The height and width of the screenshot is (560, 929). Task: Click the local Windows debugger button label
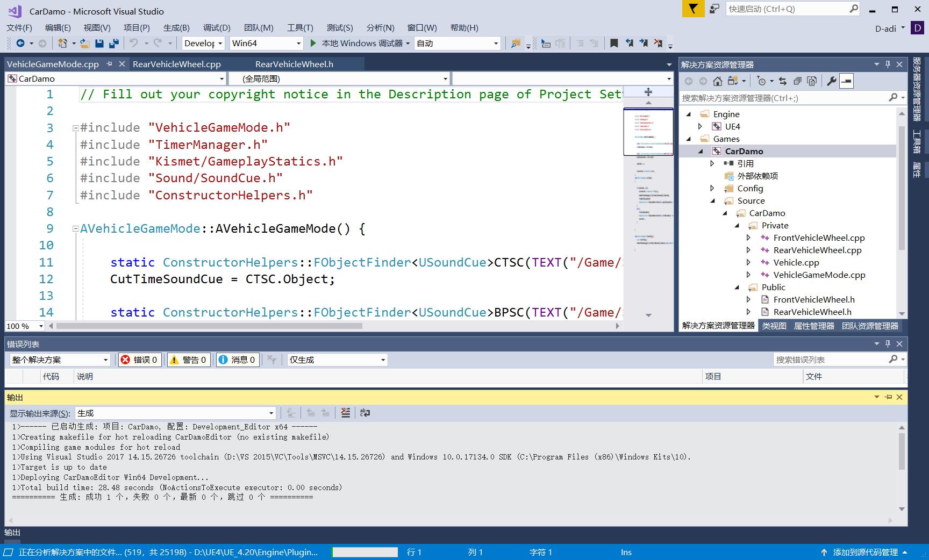[362, 43]
